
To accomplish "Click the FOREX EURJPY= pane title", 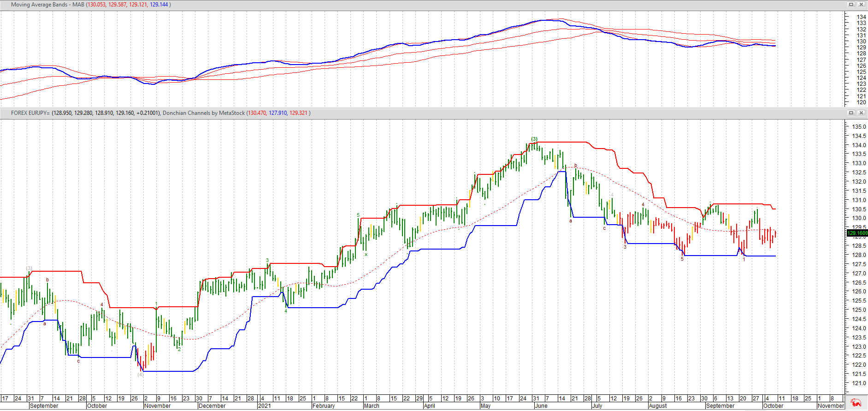I will (30, 113).
